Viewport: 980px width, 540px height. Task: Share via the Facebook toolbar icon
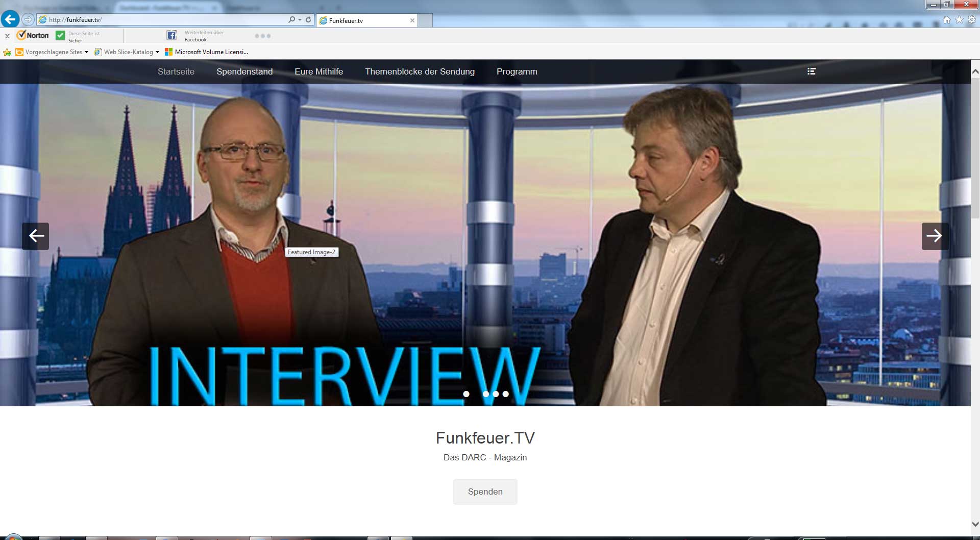[x=171, y=35]
